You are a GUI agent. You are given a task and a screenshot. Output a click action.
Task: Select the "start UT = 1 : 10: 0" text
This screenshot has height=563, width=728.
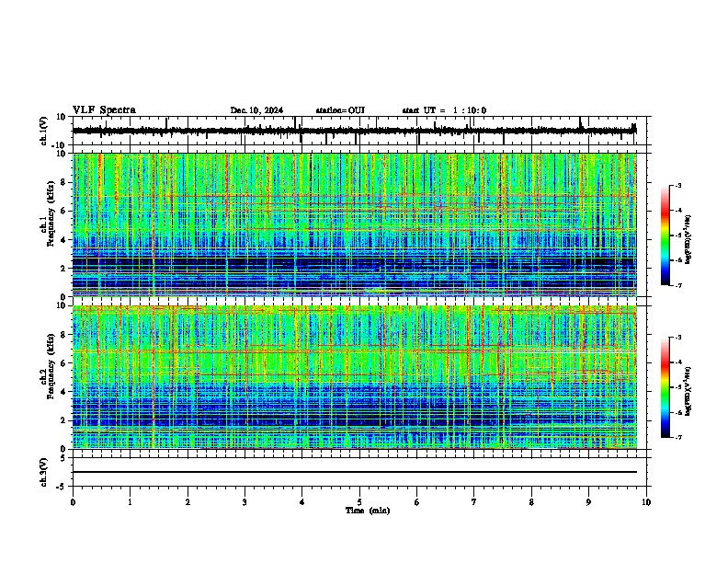(x=444, y=110)
